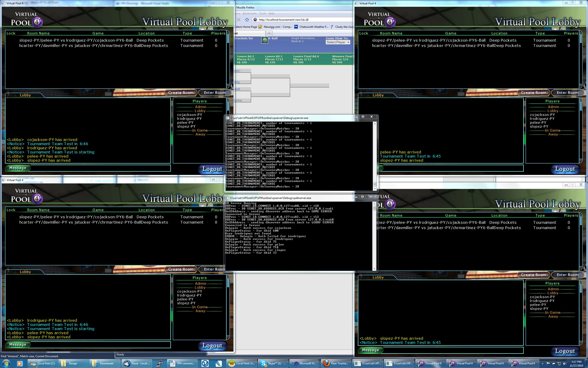Click the vpdbserver.exe console title bar icon

(x=227, y=198)
